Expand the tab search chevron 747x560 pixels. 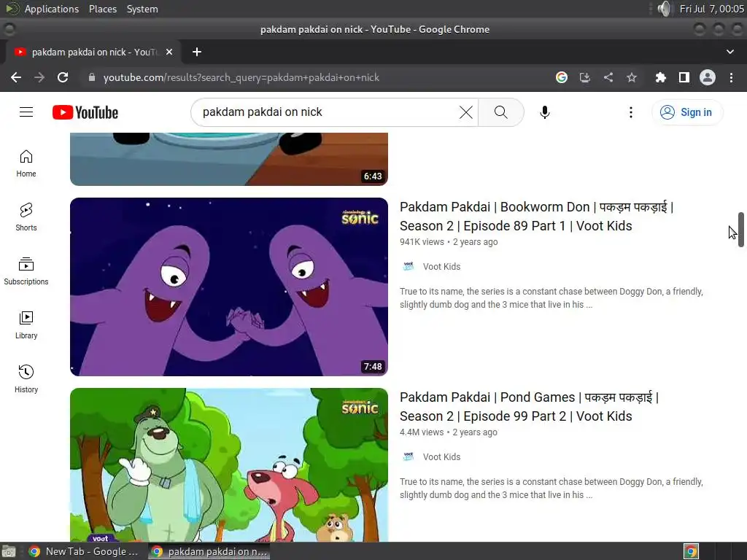[x=729, y=52]
